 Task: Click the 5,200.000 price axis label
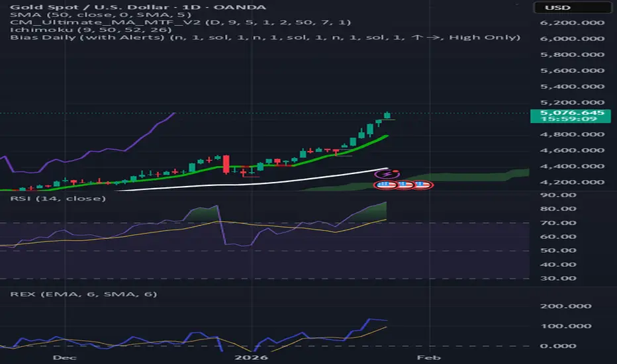572,103
